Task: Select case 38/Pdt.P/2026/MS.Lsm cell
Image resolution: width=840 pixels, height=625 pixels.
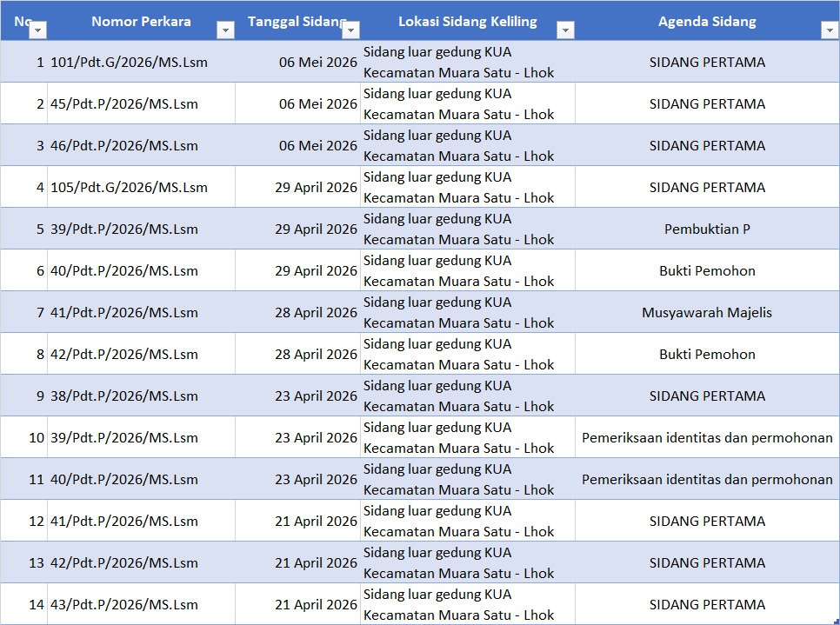Action: 124,396
